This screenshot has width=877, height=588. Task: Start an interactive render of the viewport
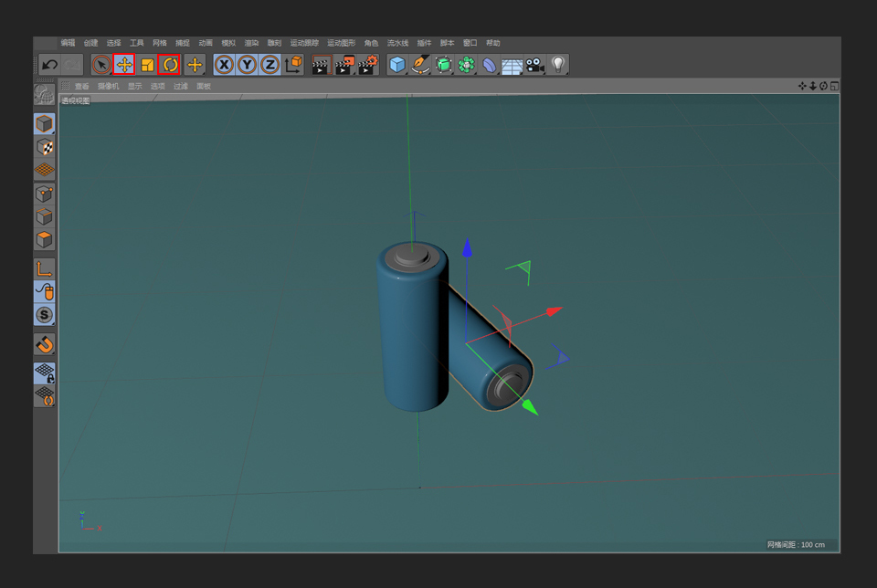pos(322,64)
